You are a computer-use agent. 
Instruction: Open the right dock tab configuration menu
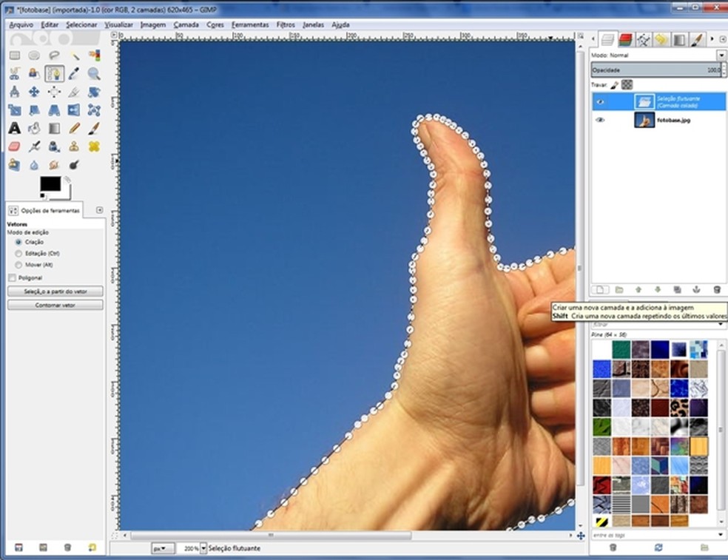pyautogui.click(x=722, y=39)
